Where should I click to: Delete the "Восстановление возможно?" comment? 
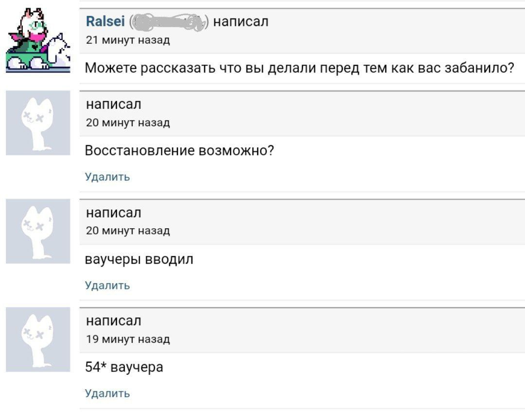click(107, 177)
